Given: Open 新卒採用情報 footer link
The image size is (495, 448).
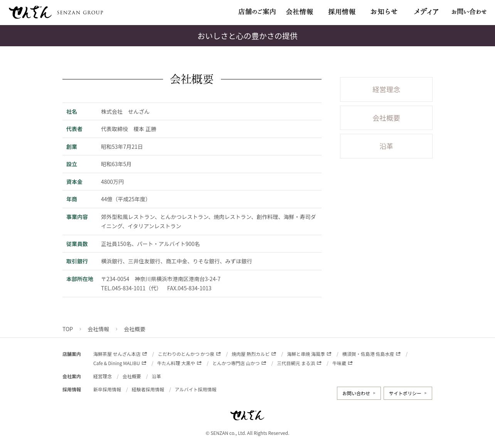Looking at the screenshot, I should pos(107,389).
